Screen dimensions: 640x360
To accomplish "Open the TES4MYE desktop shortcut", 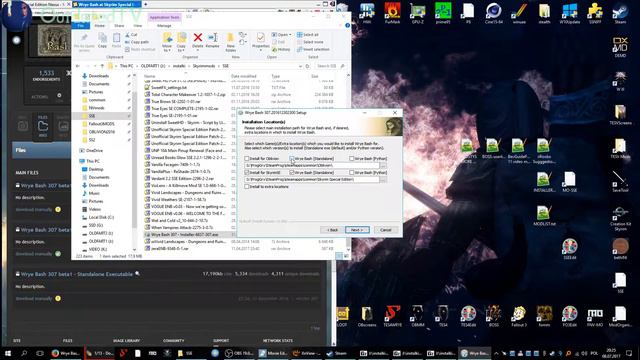I will 392,316.
